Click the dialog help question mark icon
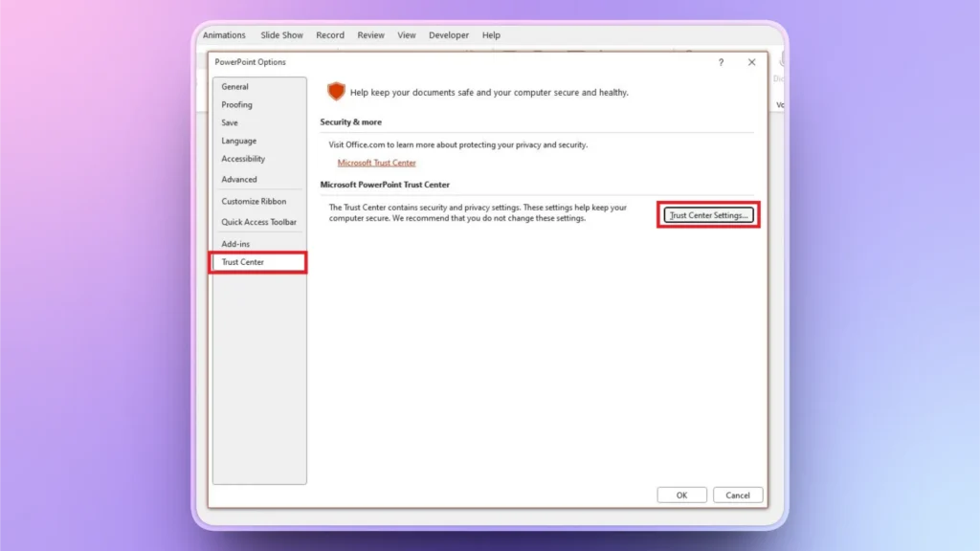 [722, 61]
